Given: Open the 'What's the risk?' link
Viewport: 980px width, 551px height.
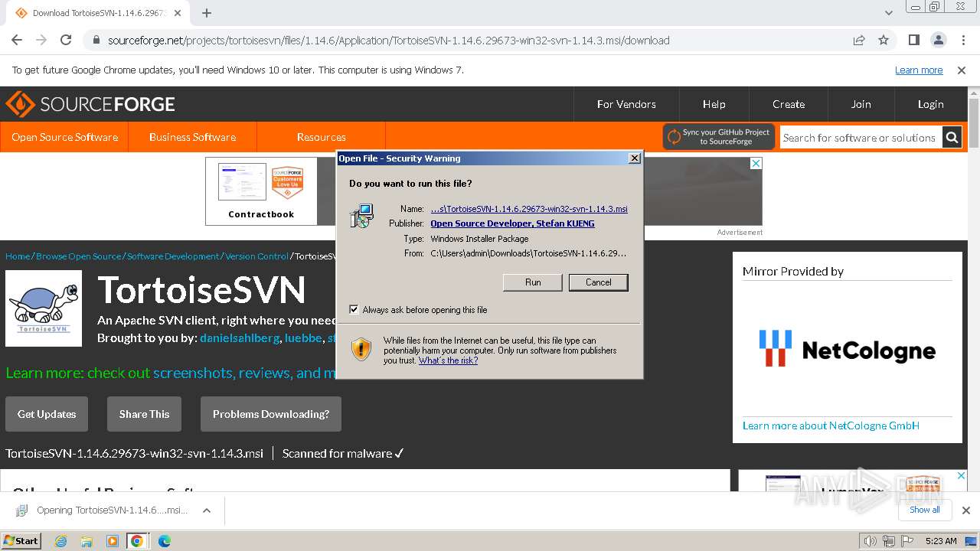Looking at the screenshot, I should click(x=448, y=360).
